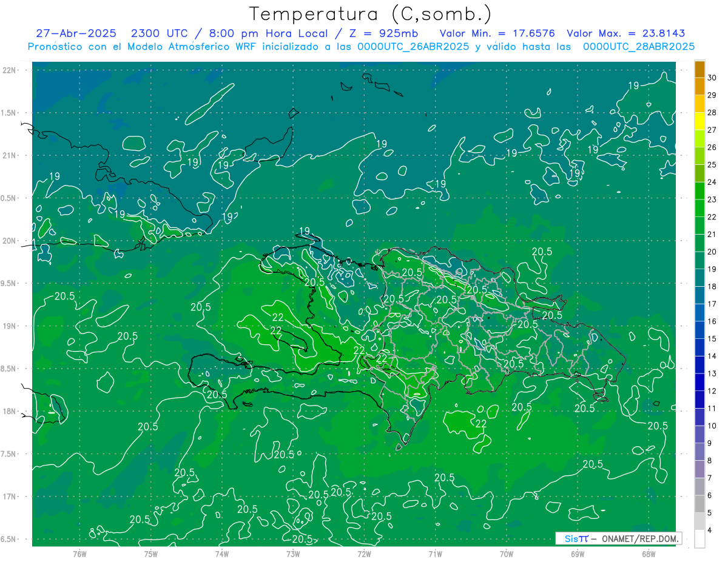Click the 72W longitude axis label
The width and height of the screenshot is (728, 562).
[364, 554]
